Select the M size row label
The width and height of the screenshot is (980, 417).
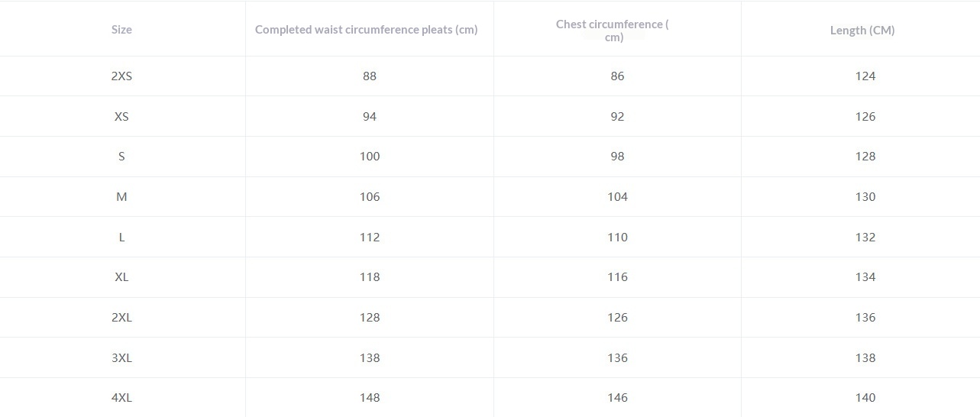(121, 197)
